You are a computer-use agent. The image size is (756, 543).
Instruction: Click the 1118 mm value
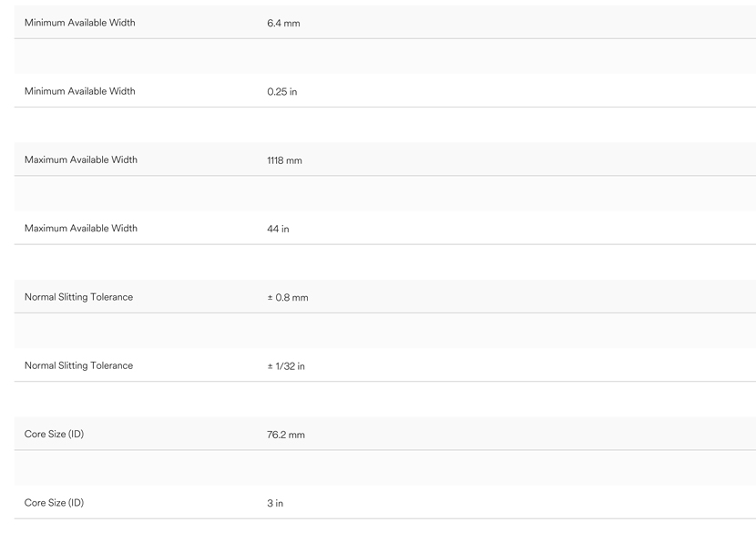tap(284, 160)
